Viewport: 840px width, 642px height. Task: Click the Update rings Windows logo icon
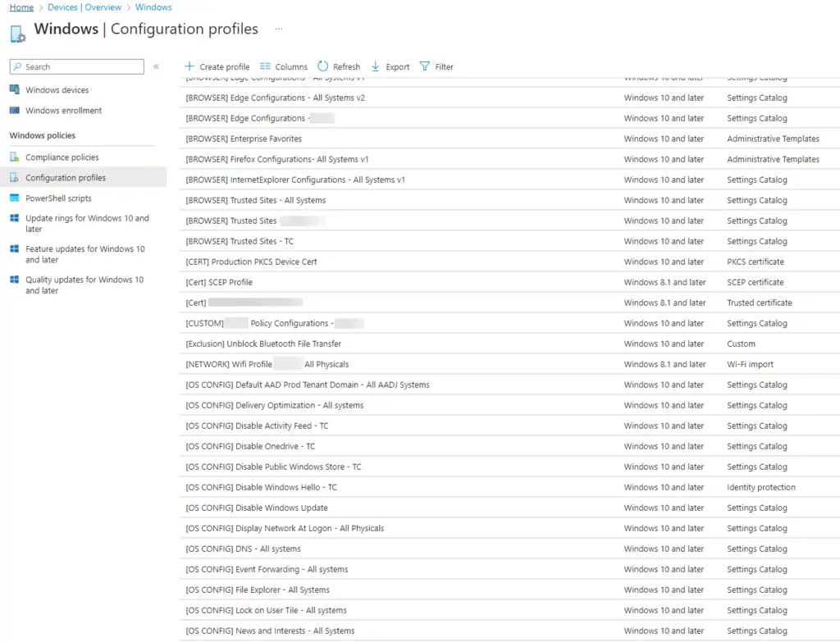(x=15, y=218)
